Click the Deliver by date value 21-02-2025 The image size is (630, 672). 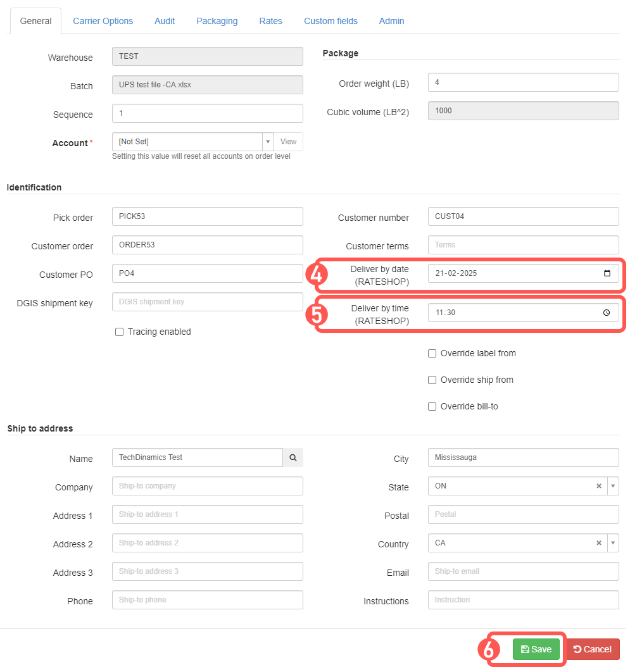click(x=456, y=273)
